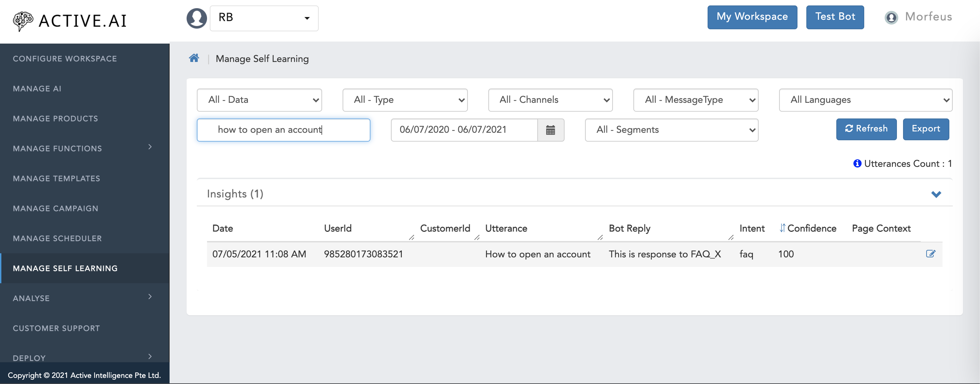The height and width of the screenshot is (384, 980).
Task: Open the calendar date picker icon
Action: 550,130
